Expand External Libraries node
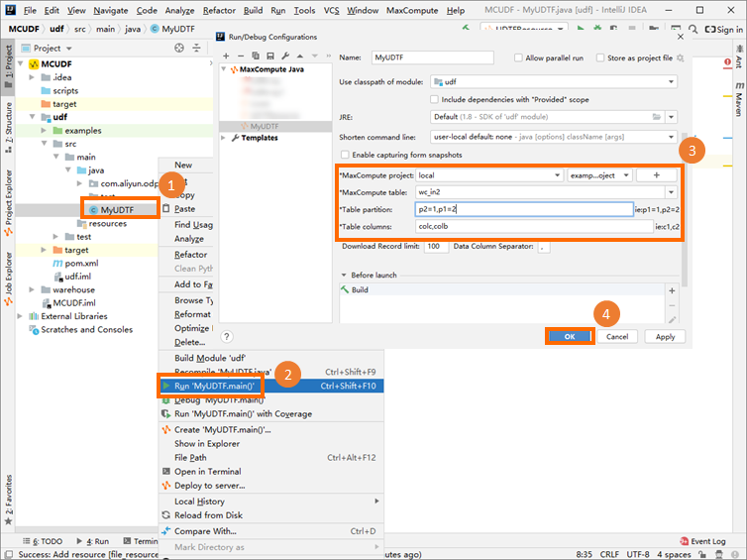The width and height of the screenshot is (747, 560). [x=20, y=316]
